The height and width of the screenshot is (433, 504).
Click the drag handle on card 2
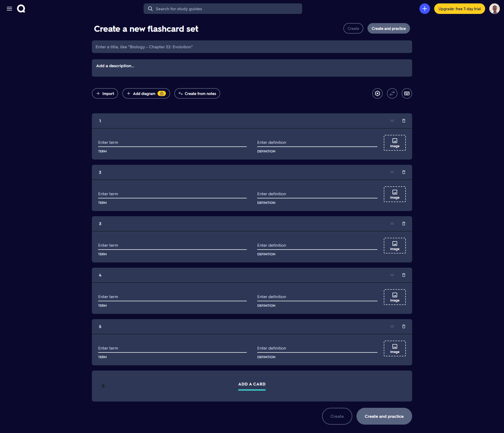(392, 172)
